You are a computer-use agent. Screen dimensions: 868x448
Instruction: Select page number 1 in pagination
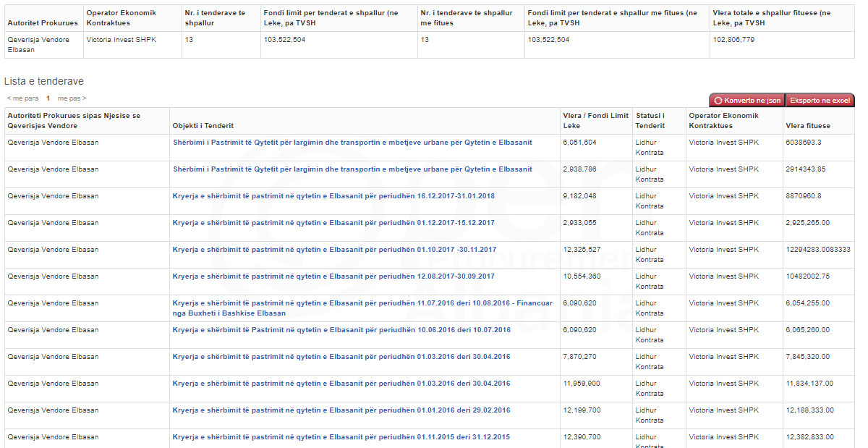(48, 98)
